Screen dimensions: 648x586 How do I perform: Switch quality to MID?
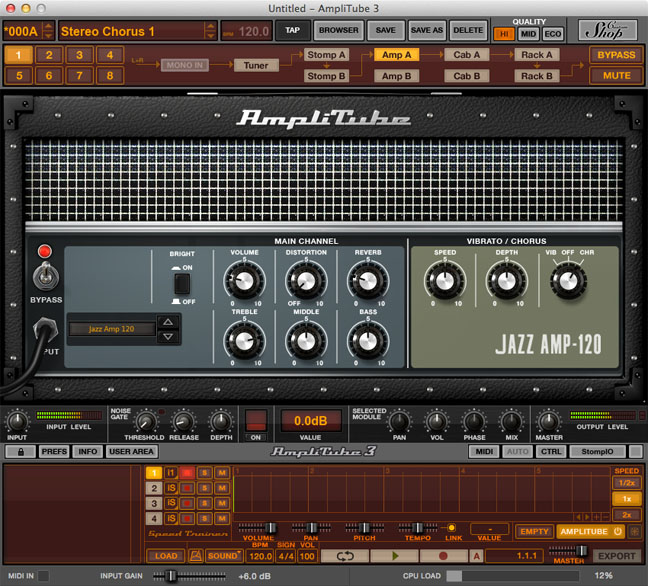(528, 34)
